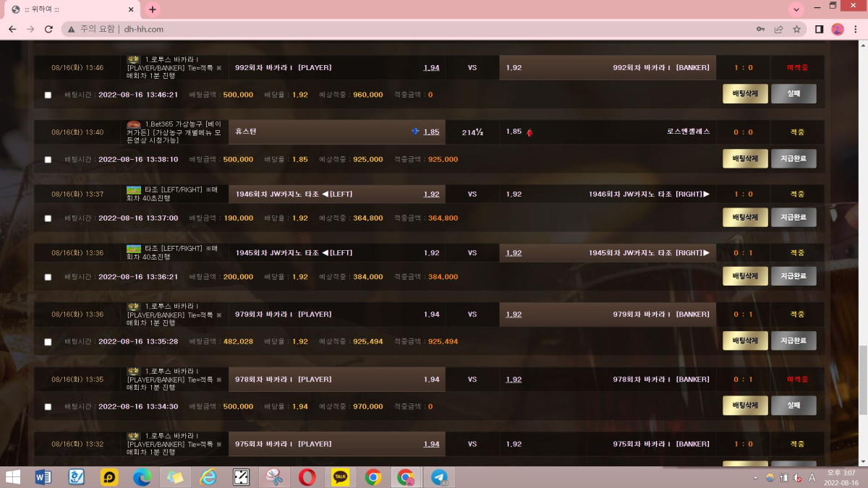Open the Chrome three-dot menu
Screen dimensions: 868x488
pos(855,29)
